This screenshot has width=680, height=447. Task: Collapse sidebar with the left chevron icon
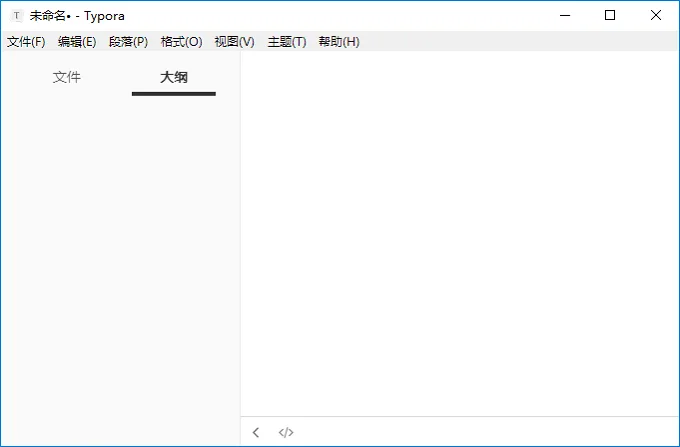[256, 432]
